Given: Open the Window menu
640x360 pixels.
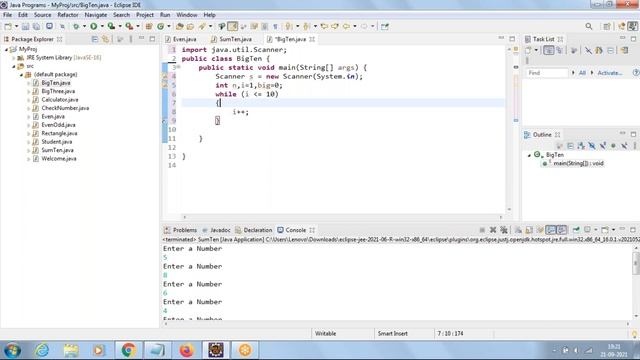Looking at the screenshot, I should click(x=187, y=15).
